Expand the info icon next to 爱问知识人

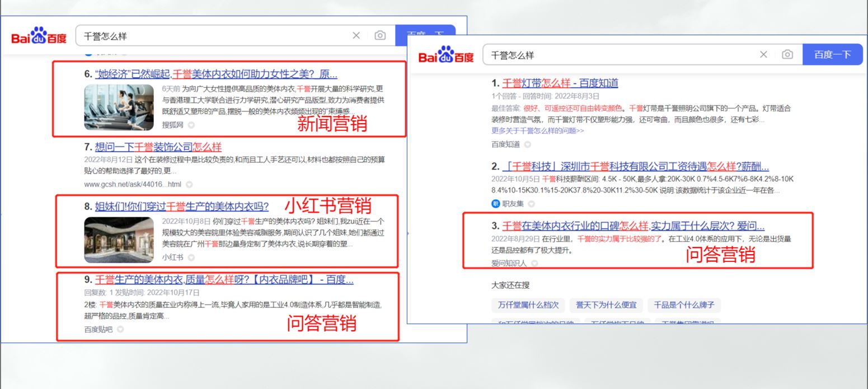click(534, 263)
